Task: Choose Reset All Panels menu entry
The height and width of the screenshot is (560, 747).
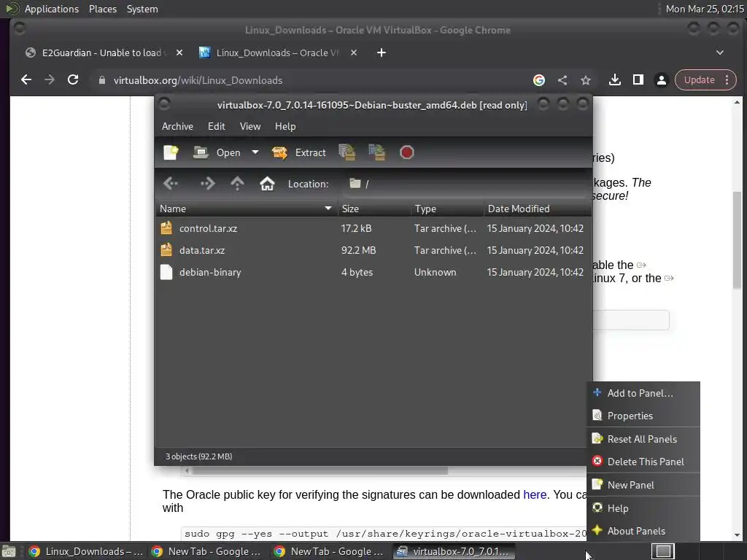Action: [643, 439]
